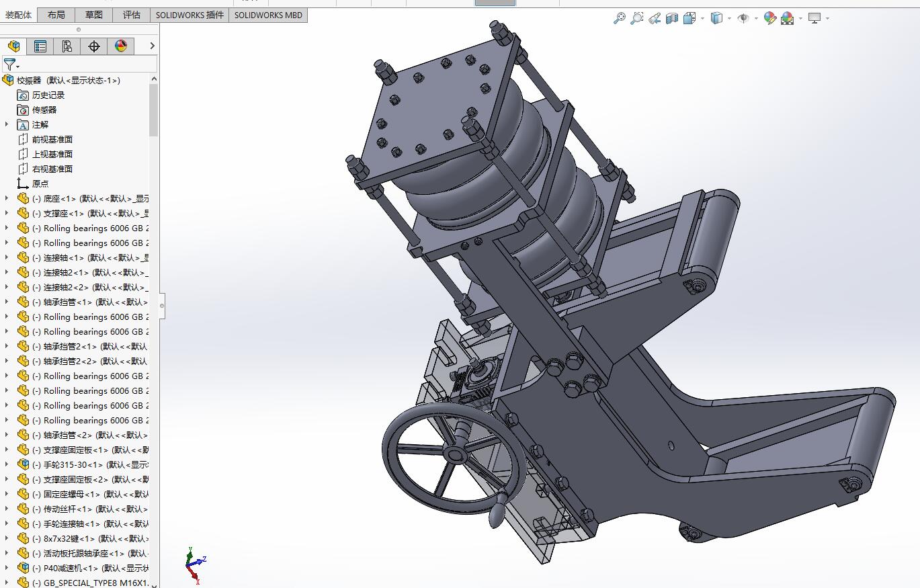Switch to the 装配体 tab

coord(19,15)
